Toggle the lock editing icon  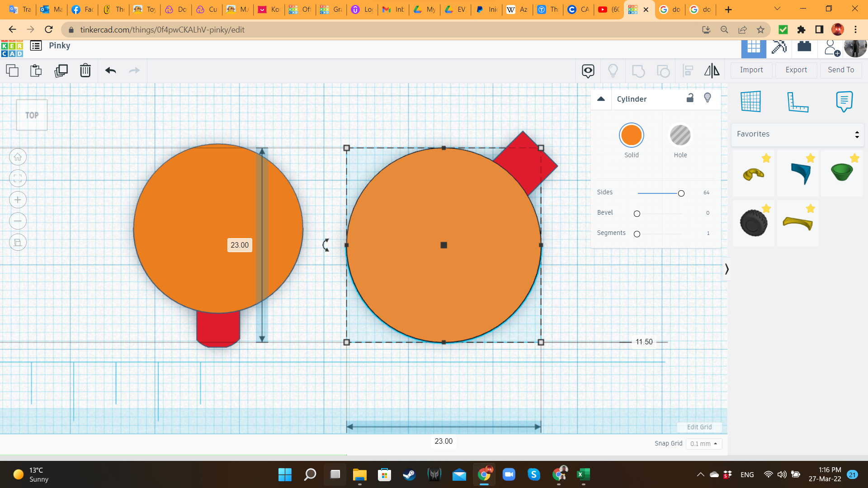click(x=690, y=98)
